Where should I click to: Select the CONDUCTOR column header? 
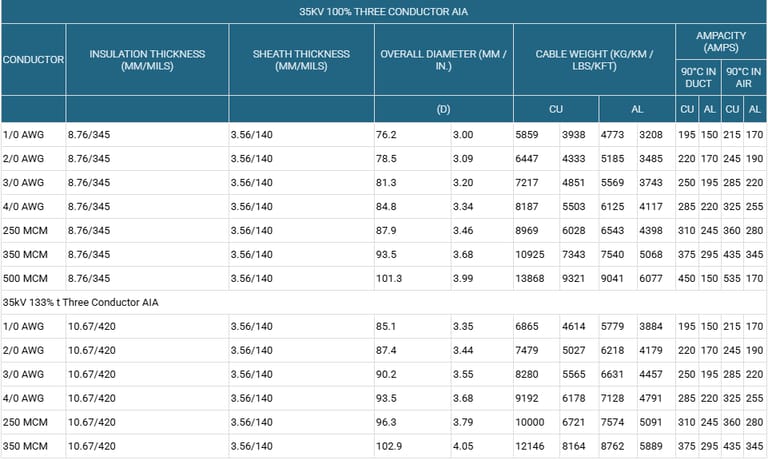pos(33,59)
